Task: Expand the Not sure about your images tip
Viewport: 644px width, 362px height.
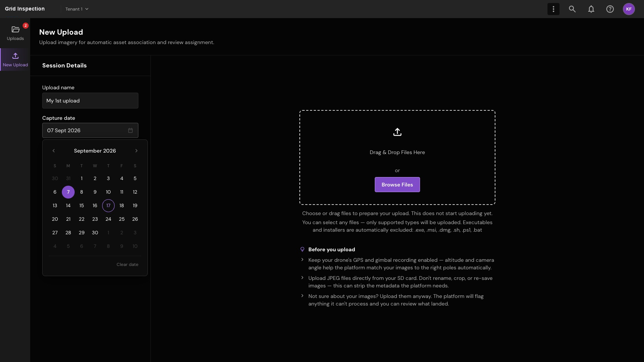Action: (x=302, y=296)
